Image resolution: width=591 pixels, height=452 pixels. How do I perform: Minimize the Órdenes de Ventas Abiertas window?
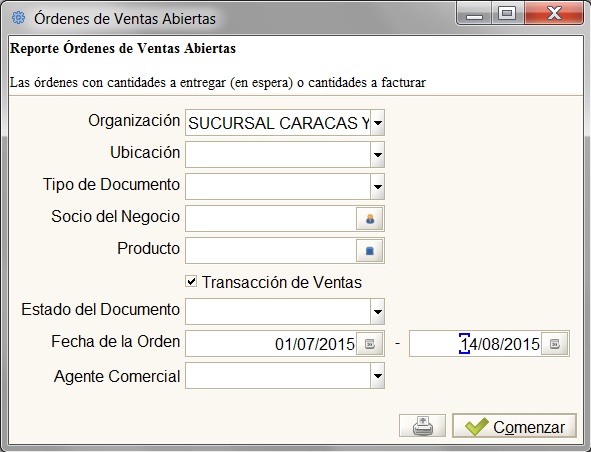[474, 14]
